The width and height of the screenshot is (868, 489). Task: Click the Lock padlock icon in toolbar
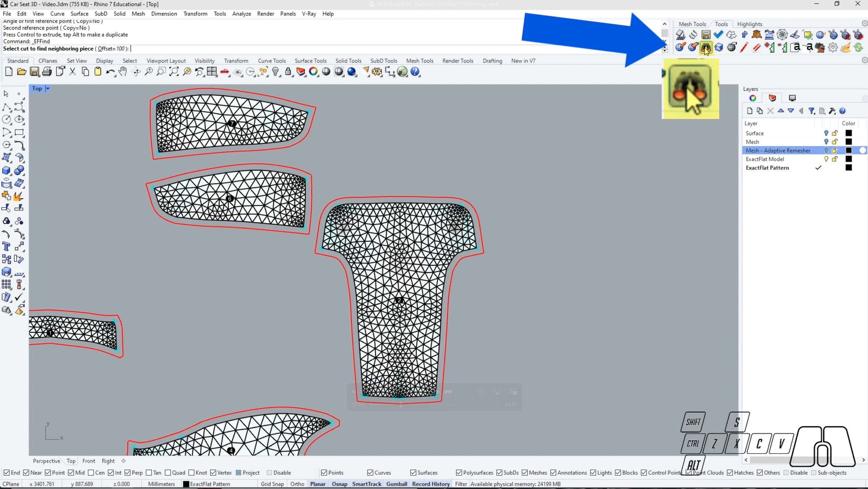click(288, 72)
